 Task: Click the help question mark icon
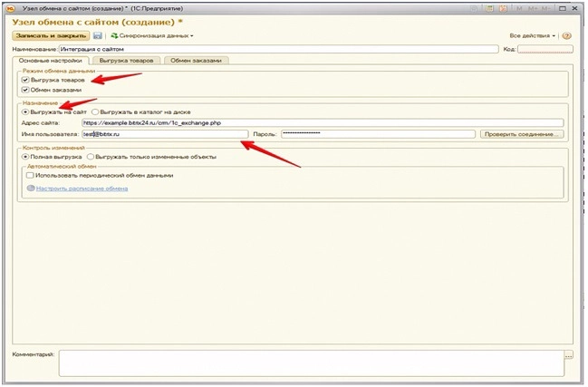coord(567,35)
